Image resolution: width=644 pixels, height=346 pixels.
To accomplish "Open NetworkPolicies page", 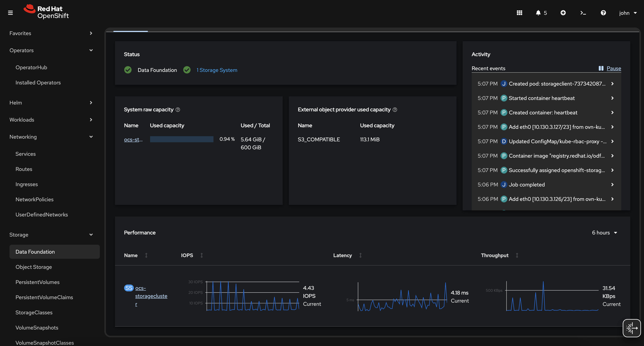I will [35, 199].
